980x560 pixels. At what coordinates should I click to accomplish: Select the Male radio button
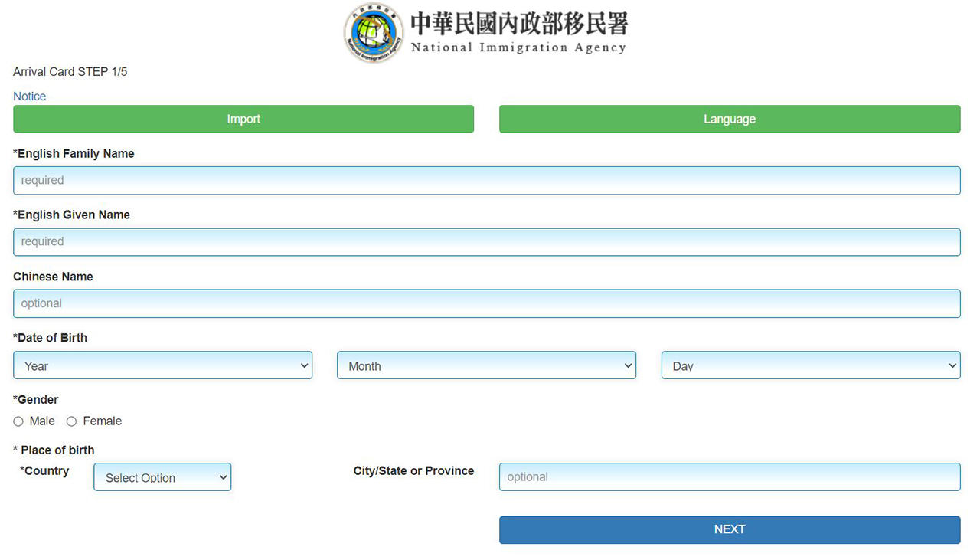point(18,421)
